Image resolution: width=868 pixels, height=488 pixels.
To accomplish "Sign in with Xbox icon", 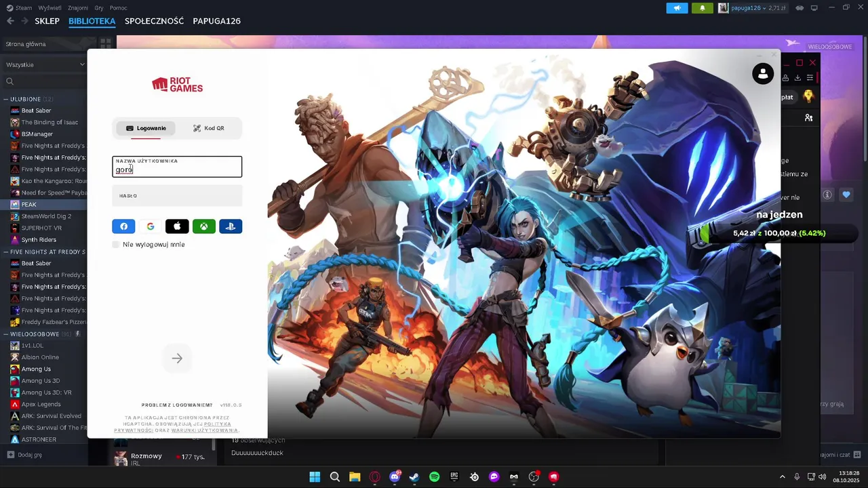I will [x=203, y=226].
